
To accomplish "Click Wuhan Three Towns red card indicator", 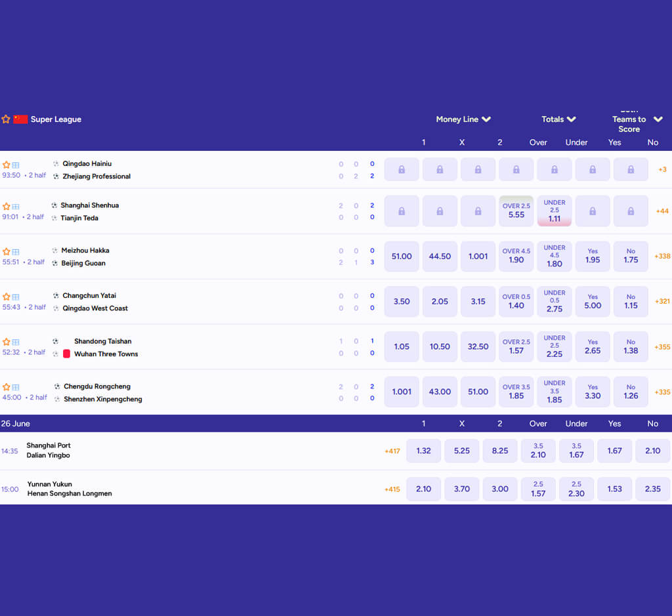I will coord(66,354).
